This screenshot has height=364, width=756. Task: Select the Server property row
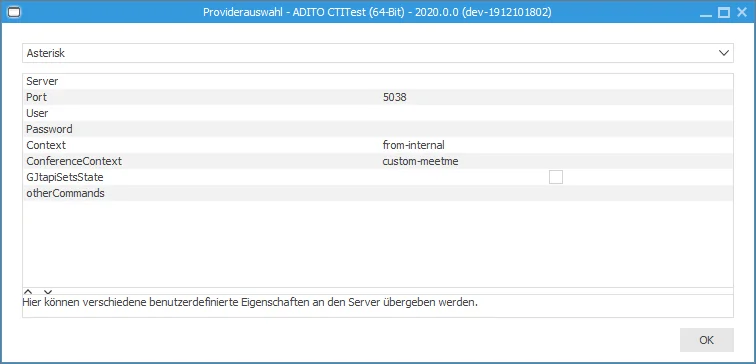click(x=378, y=81)
